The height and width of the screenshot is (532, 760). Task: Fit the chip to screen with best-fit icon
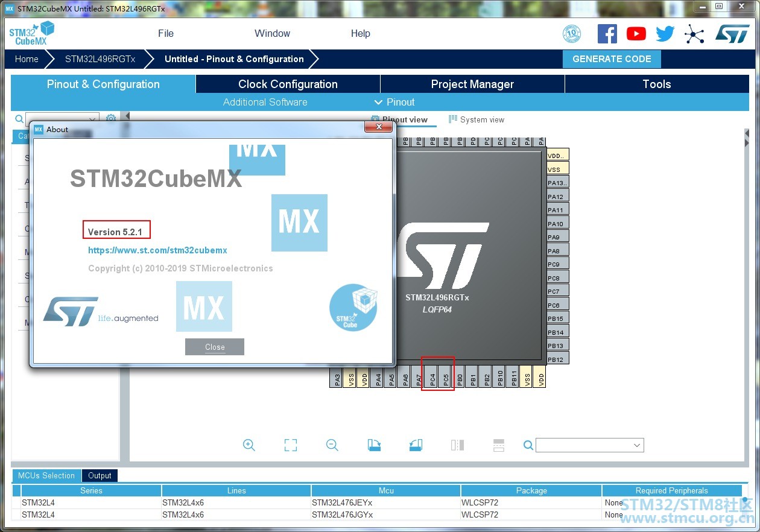click(x=291, y=445)
